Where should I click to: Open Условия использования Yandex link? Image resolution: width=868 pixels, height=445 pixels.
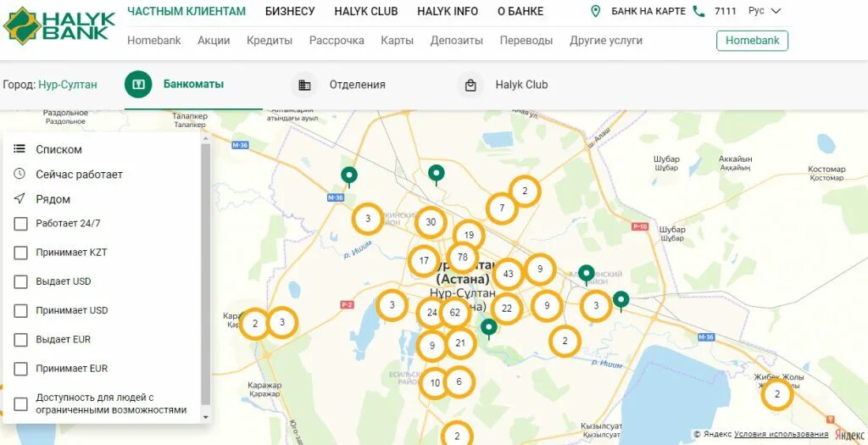[782, 434]
